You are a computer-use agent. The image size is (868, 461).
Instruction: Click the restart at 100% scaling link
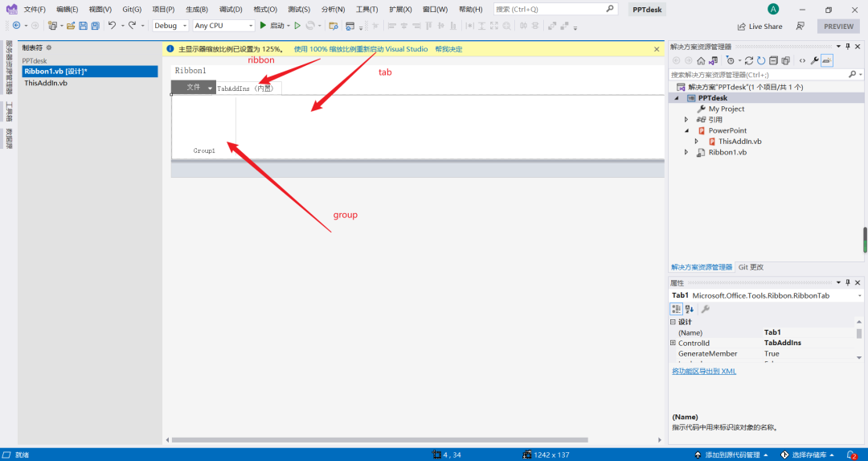(x=361, y=49)
